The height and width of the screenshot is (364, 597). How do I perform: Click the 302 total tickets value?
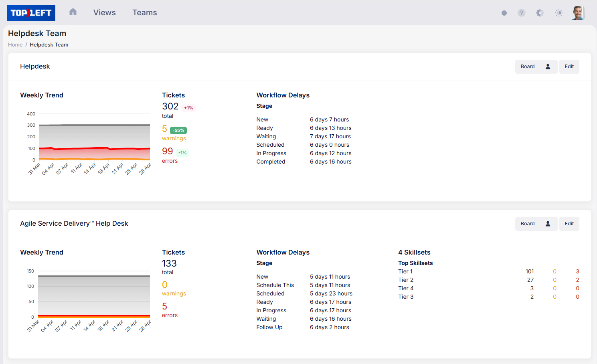click(x=170, y=106)
